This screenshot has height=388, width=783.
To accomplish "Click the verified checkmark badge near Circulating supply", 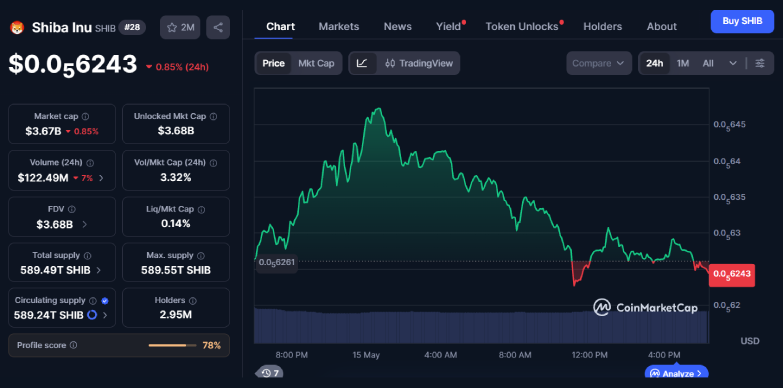I will tap(104, 301).
